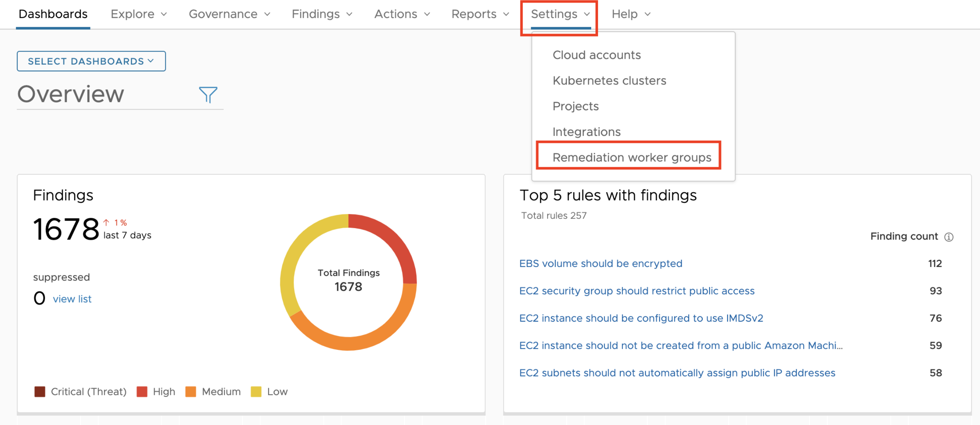Open Kubernetes clusters settings entry

(x=609, y=80)
